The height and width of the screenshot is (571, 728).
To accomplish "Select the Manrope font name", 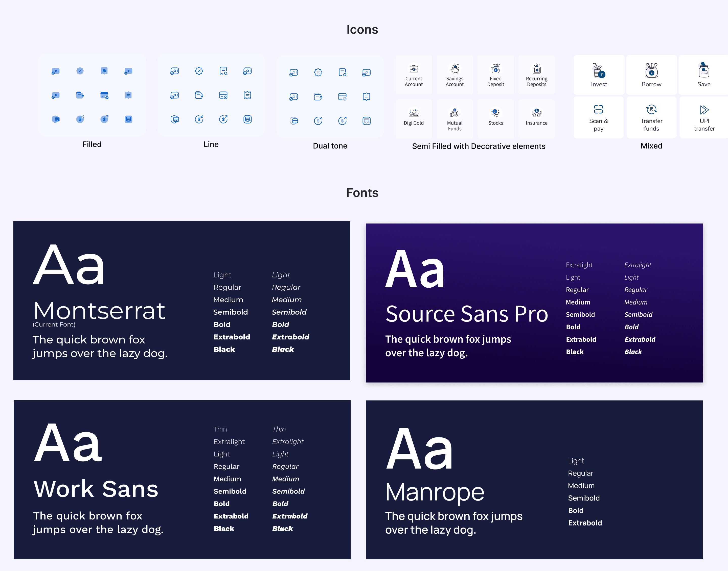I will click(x=435, y=492).
